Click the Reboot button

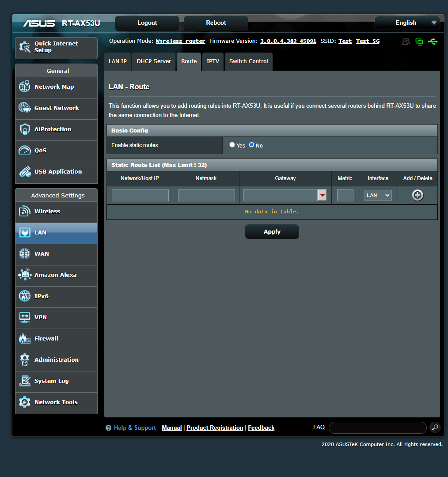[216, 23]
